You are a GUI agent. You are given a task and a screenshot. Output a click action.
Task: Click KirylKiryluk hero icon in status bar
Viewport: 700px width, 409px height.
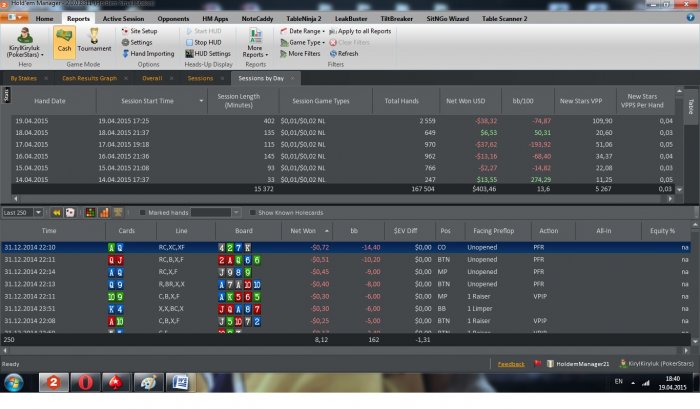click(623, 363)
